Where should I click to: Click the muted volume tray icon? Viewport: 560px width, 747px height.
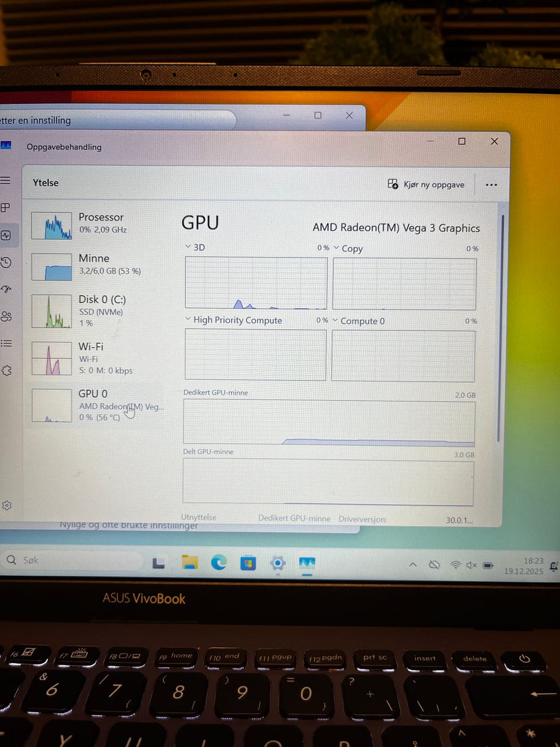coord(471,565)
